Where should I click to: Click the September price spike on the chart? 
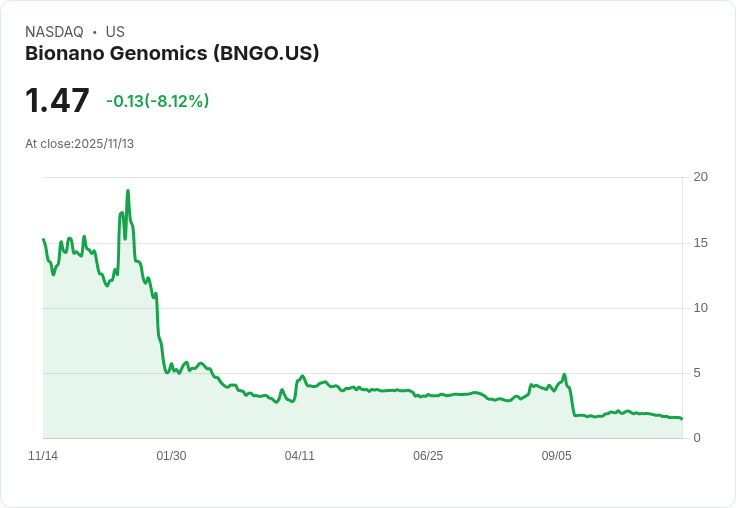click(x=565, y=375)
